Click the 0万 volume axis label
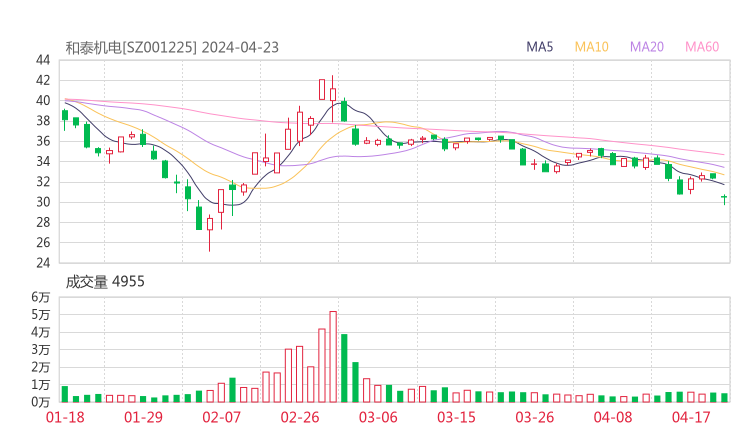This screenshot has height=440, width=740. [x=41, y=402]
